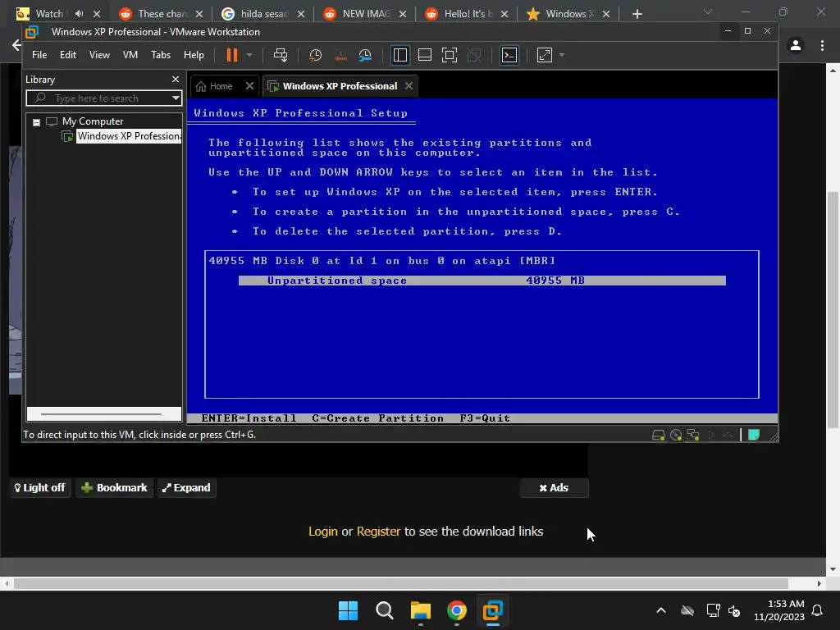The image size is (840, 630).
Task: Open the Tabs menu in VMware
Action: pos(161,55)
